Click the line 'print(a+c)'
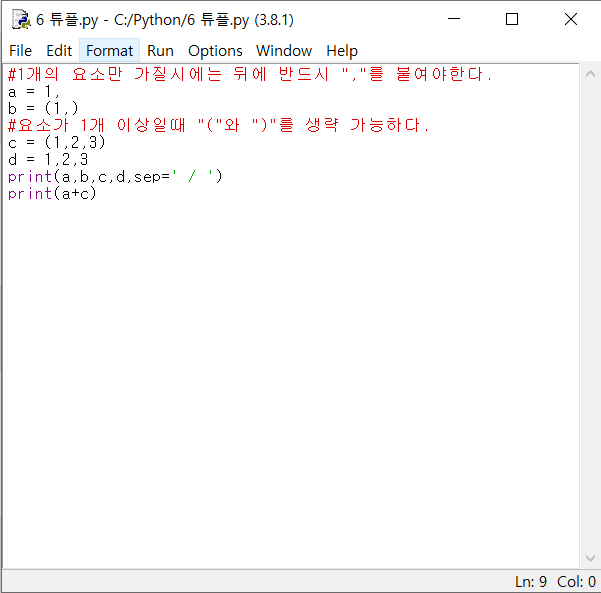This screenshot has height=593, width=601. pos(52,194)
